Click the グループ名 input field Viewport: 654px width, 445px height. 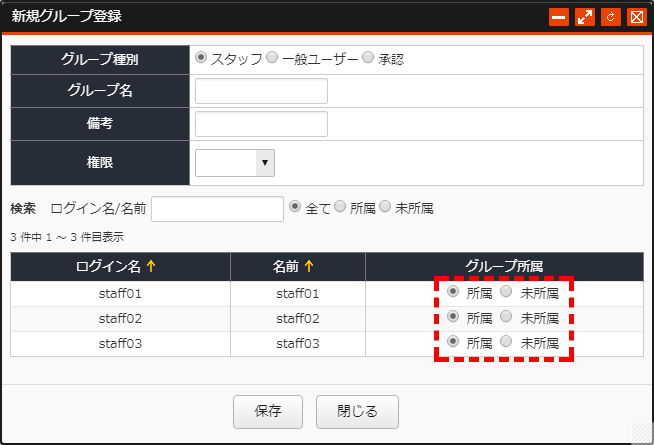[x=262, y=91]
